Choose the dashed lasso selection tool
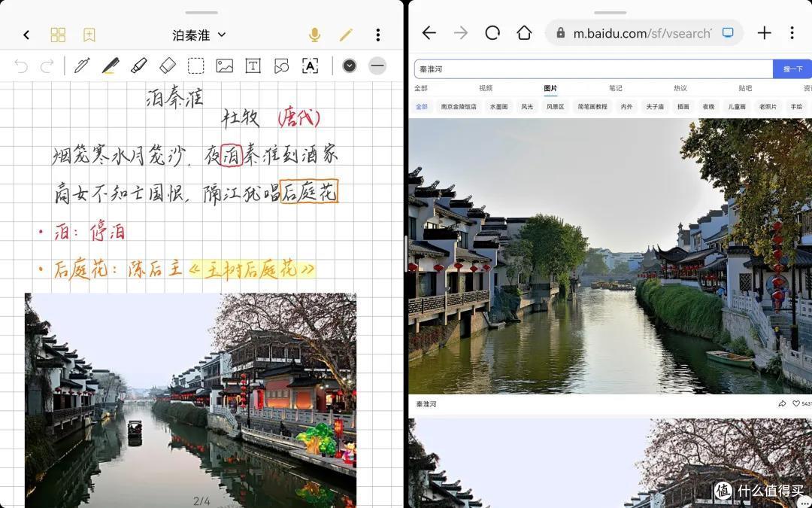This screenshot has width=812, height=508. (x=195, y=65)
